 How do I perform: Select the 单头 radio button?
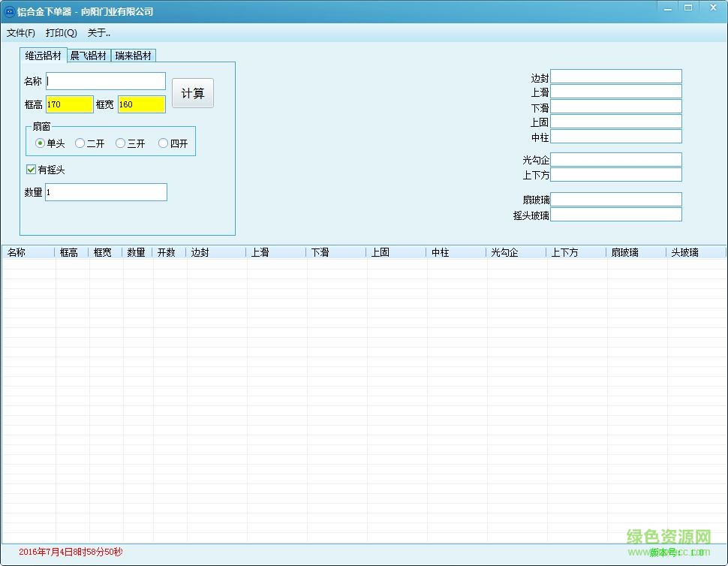click(40, 143)
